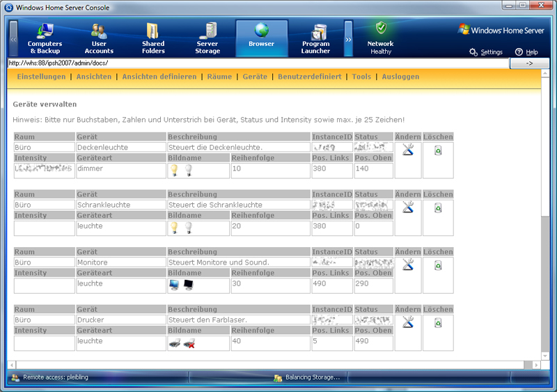Click the delete icon for Schrankleuchte
The height and width of the screenshot is (392, 557).
pyautogui.click(x=438, y=207)
